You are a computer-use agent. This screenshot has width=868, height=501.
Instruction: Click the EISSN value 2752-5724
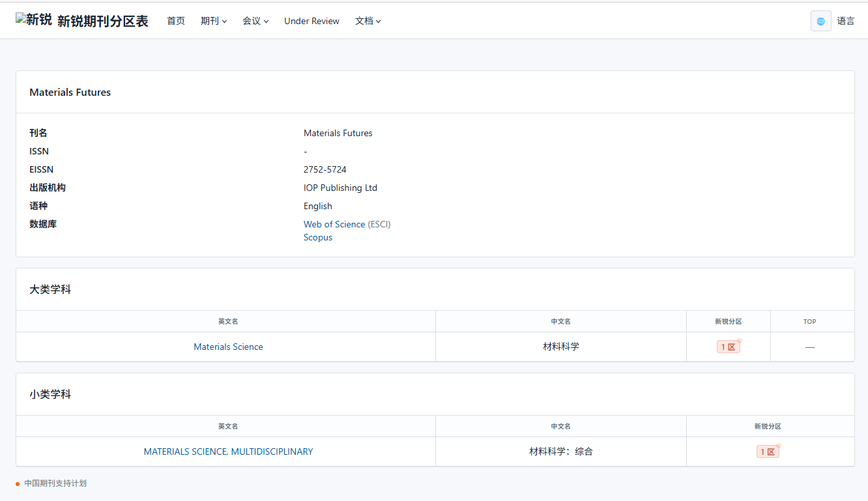click(x=325, y=169)
